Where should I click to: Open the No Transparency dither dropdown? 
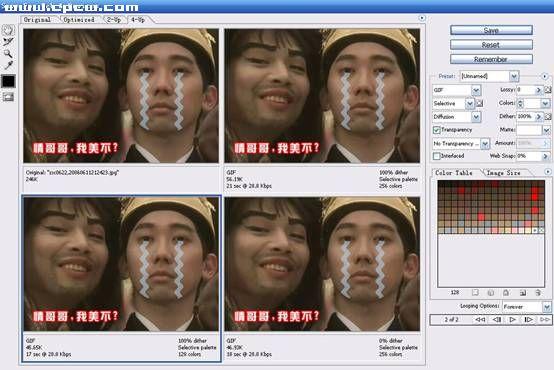click(x=485, y=143)
